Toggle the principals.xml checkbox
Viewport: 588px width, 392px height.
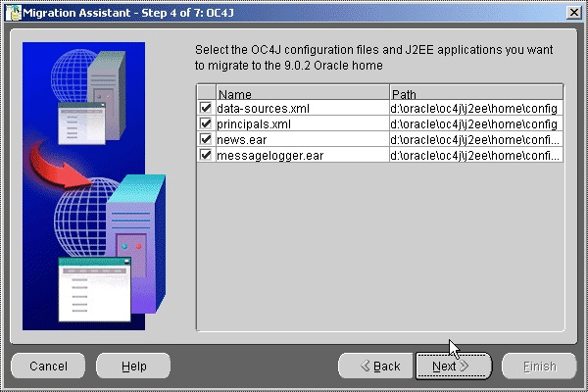pos(206,123)
